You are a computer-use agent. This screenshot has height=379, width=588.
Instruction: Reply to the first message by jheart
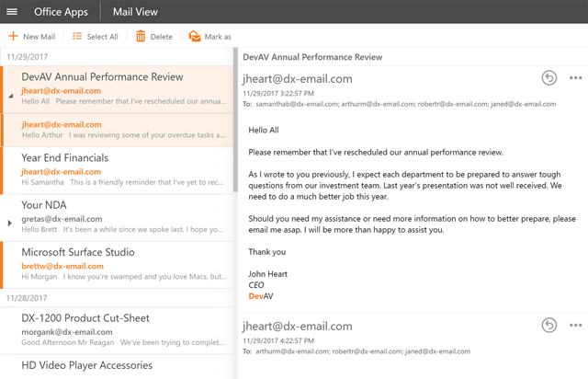tap(548, 78)
